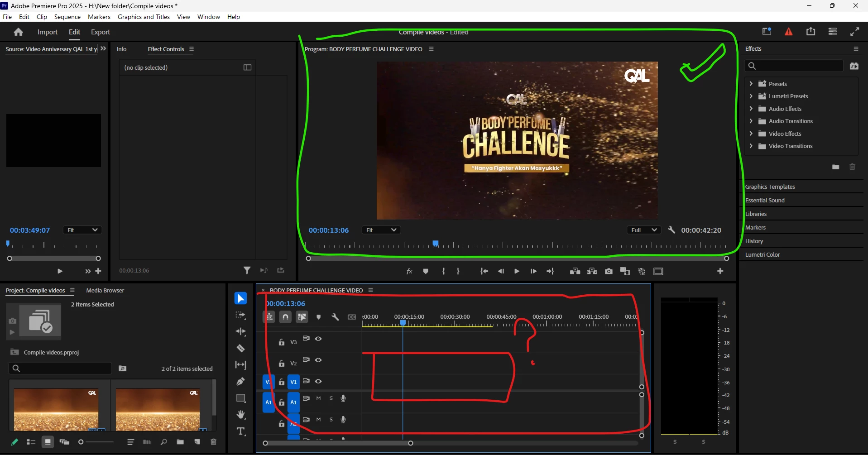Click the Extract button in Program monitor
The height and width of the screenshot is (455, 868).
[592, 271]
